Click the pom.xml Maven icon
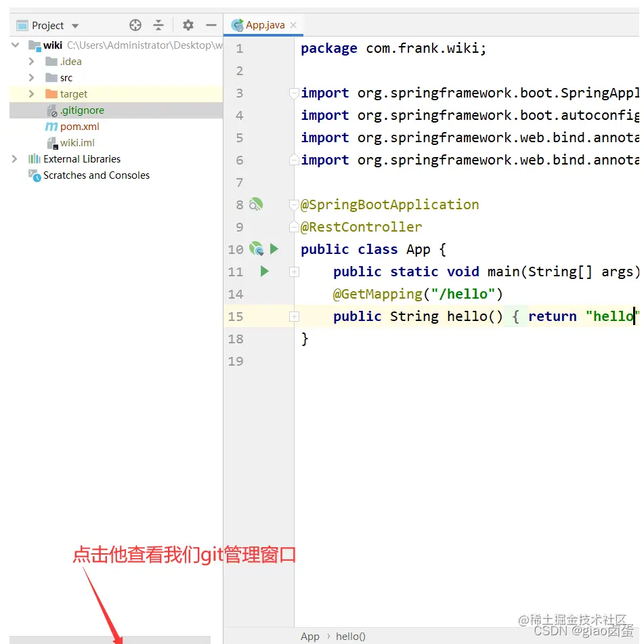 tap(51, 127)
